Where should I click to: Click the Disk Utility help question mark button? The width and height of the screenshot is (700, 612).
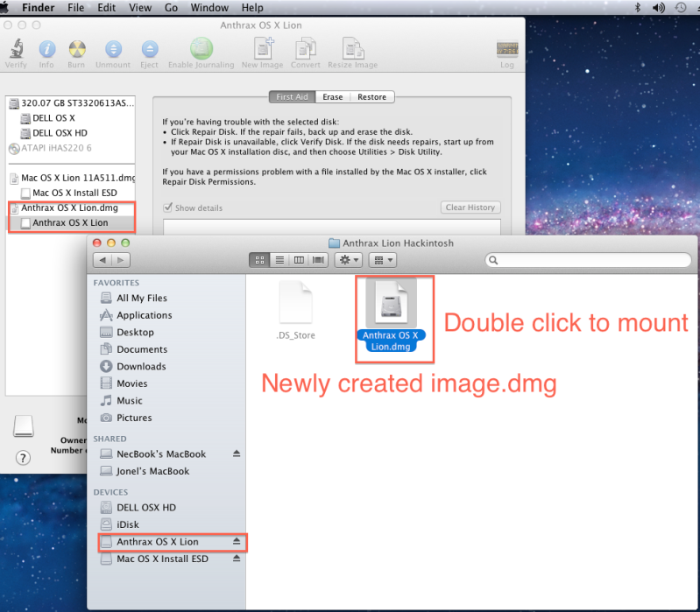tap(23, 458)
